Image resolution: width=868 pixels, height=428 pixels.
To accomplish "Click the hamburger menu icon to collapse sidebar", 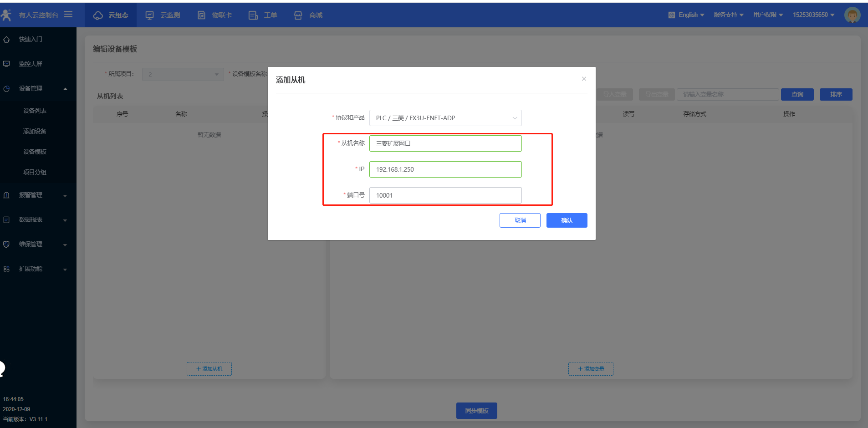I will pos(68,15).
